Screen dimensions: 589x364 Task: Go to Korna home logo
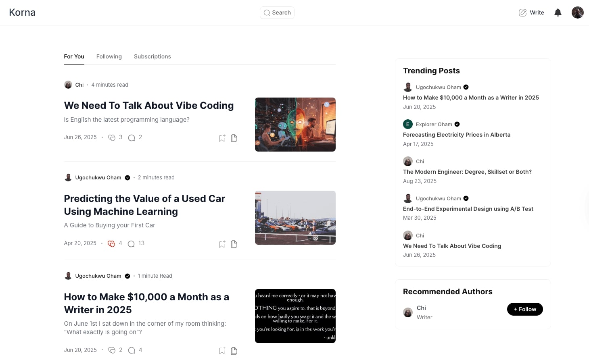pos(22,12)
